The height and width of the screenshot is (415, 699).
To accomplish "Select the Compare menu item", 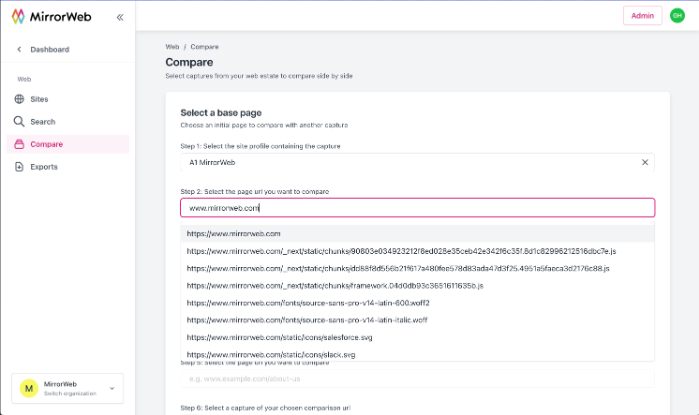I will coord(68,144).
